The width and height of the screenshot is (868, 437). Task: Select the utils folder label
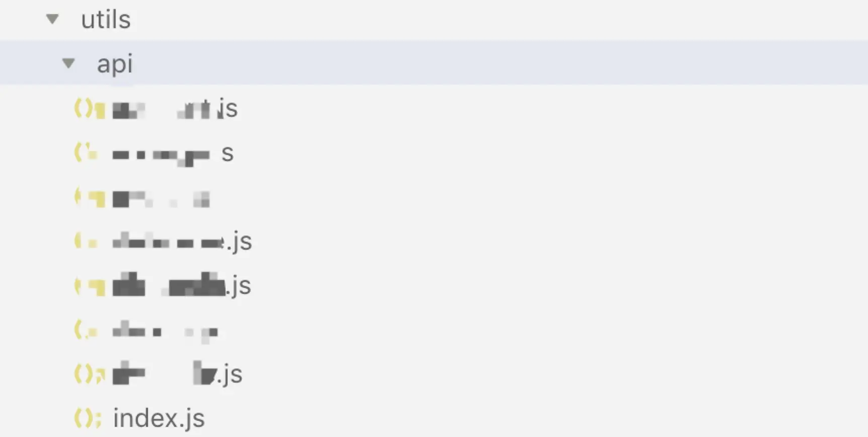pyautogui.click(x=106, y=20)
